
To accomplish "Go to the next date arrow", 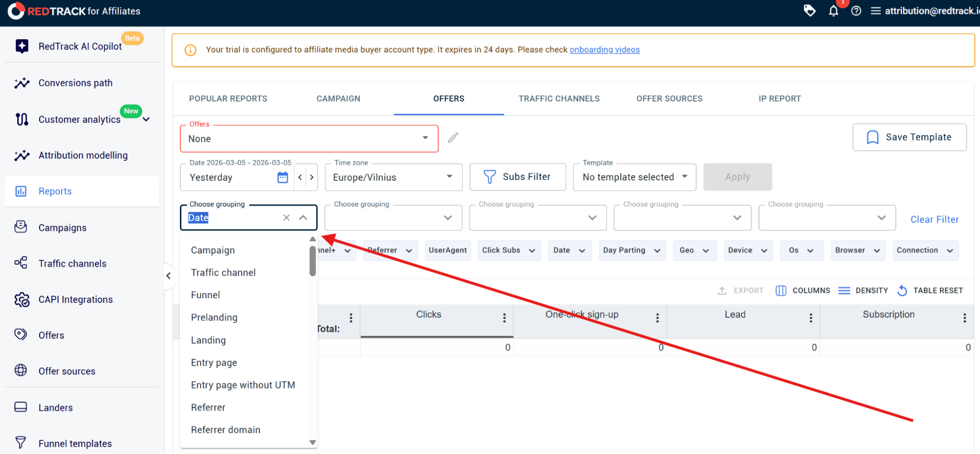I will point(312,177).
